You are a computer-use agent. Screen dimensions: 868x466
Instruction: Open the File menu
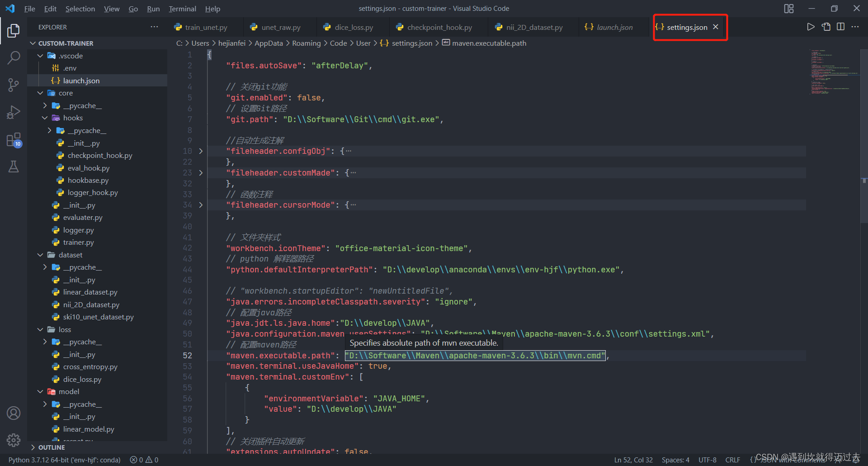point(29,9)
